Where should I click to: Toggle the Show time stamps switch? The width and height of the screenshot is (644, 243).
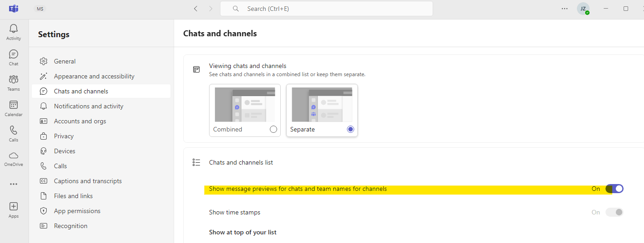click(x=615, y=212)
